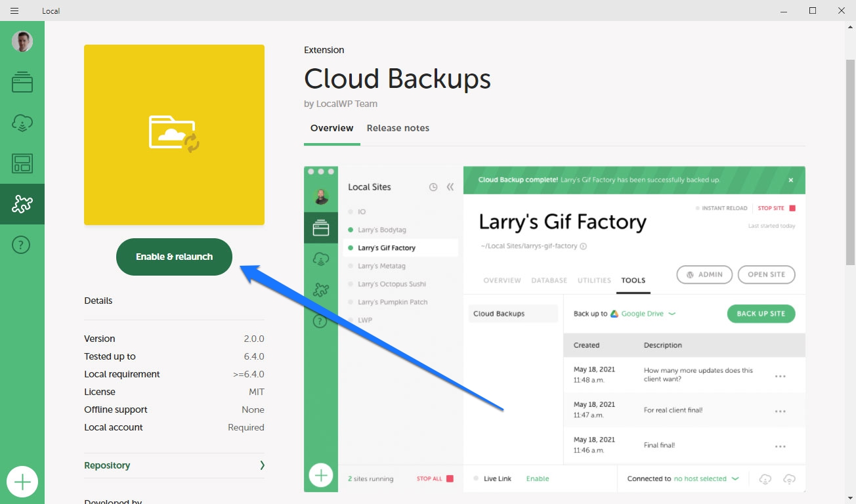This screenshot has width=856, height=504.
Task: Click the Cloud Backups heading
Action: point(397,79)
